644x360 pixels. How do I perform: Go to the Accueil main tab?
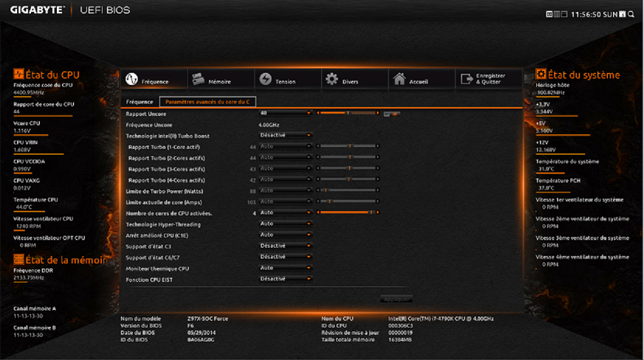[422, 79]
